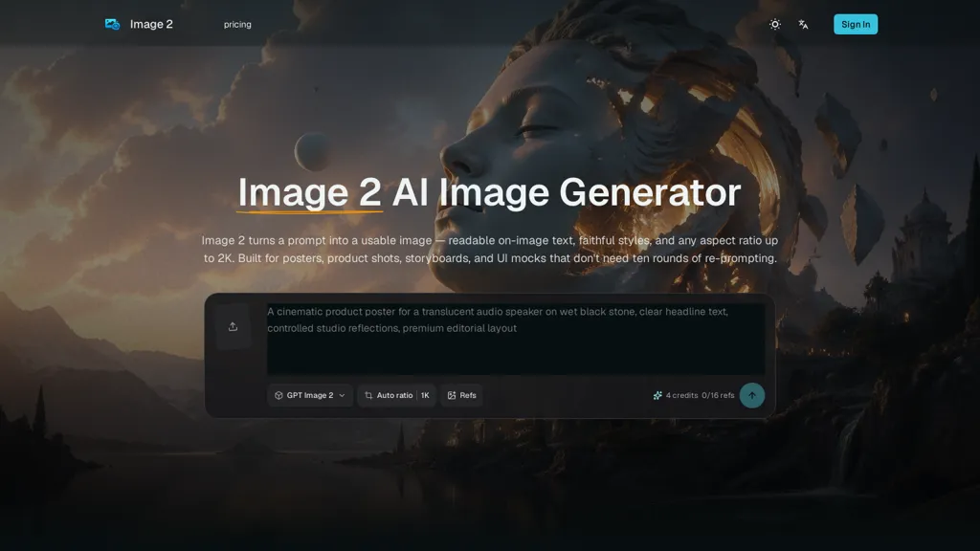
Task: Open the pricing page
Action: 237,24
